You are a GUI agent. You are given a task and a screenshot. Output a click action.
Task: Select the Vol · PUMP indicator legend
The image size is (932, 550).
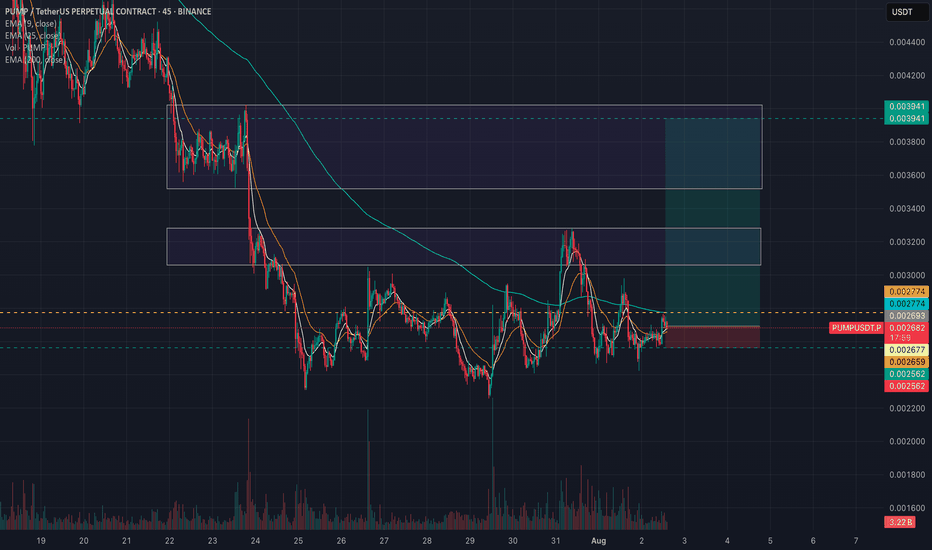point(25,48)
